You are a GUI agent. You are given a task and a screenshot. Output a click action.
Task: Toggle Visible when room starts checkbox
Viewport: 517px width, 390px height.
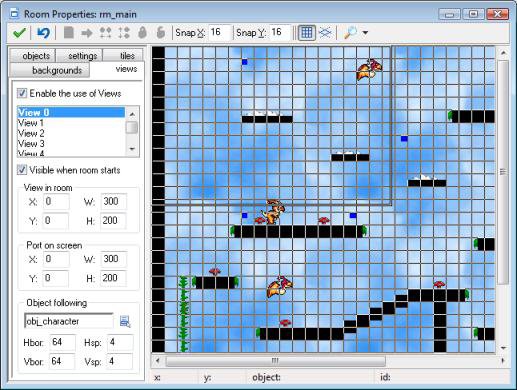pyautogui.click(x=22, y=170)
